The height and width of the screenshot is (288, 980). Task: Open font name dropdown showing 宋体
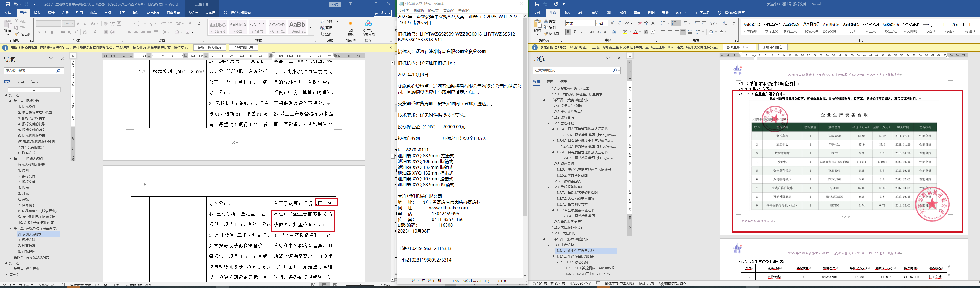592,23
